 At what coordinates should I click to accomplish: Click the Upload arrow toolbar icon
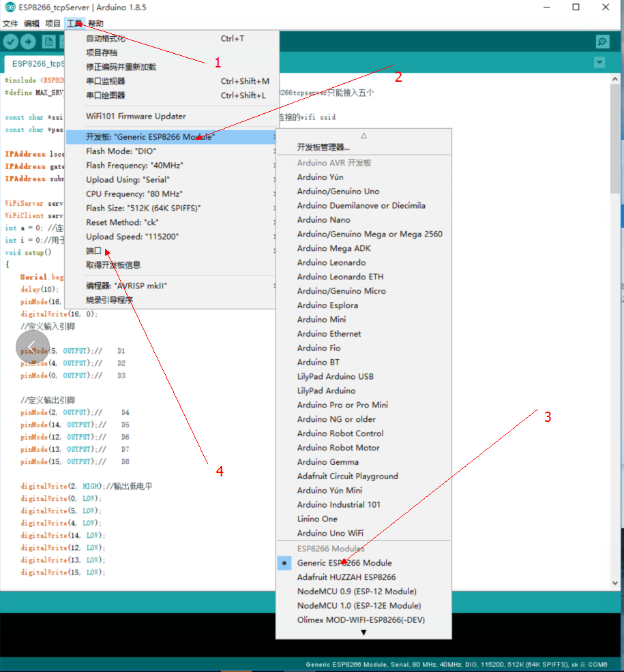click(x=29, y=42)
